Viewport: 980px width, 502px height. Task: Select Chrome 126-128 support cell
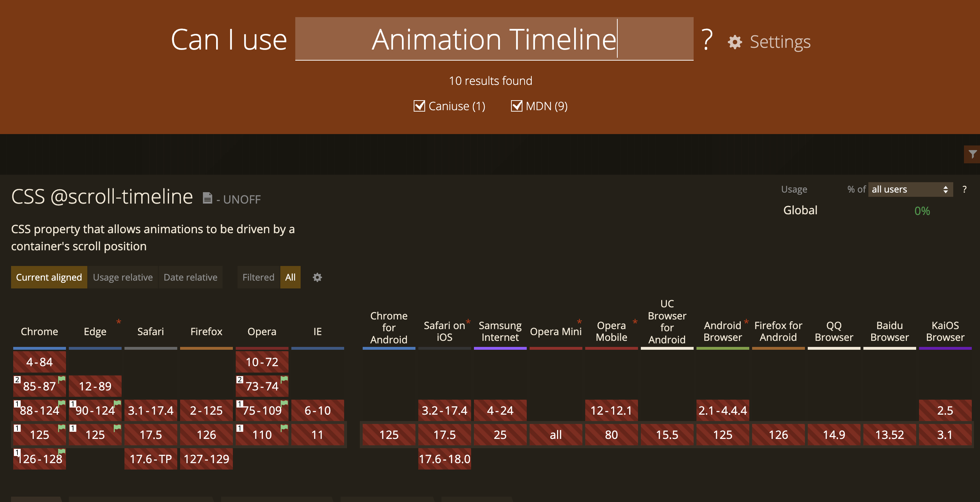tap(39, 459)
